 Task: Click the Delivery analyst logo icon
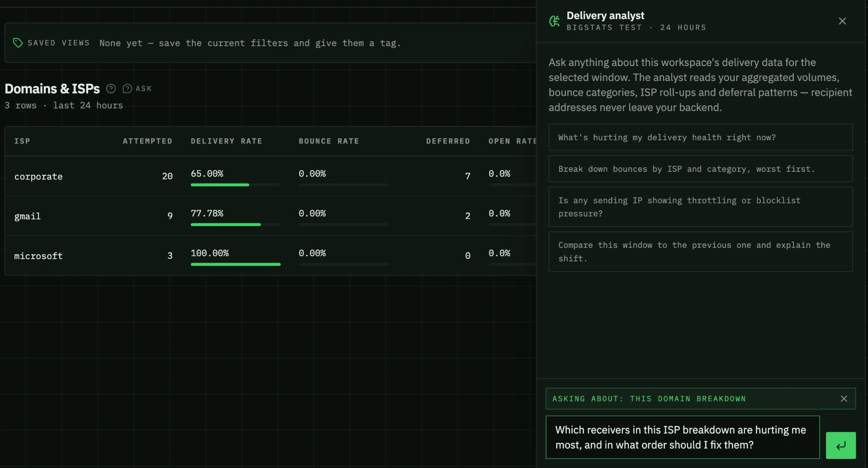point(554,21)
